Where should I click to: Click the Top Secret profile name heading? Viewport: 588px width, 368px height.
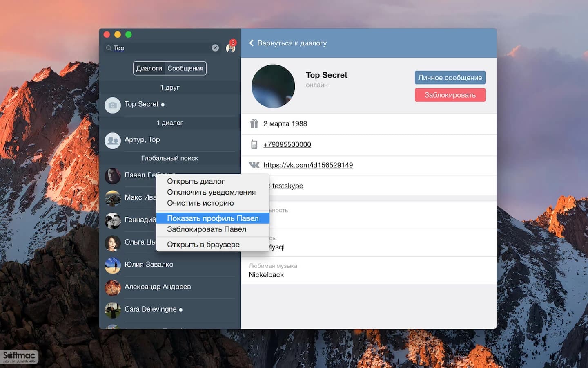tap(327, 75)
